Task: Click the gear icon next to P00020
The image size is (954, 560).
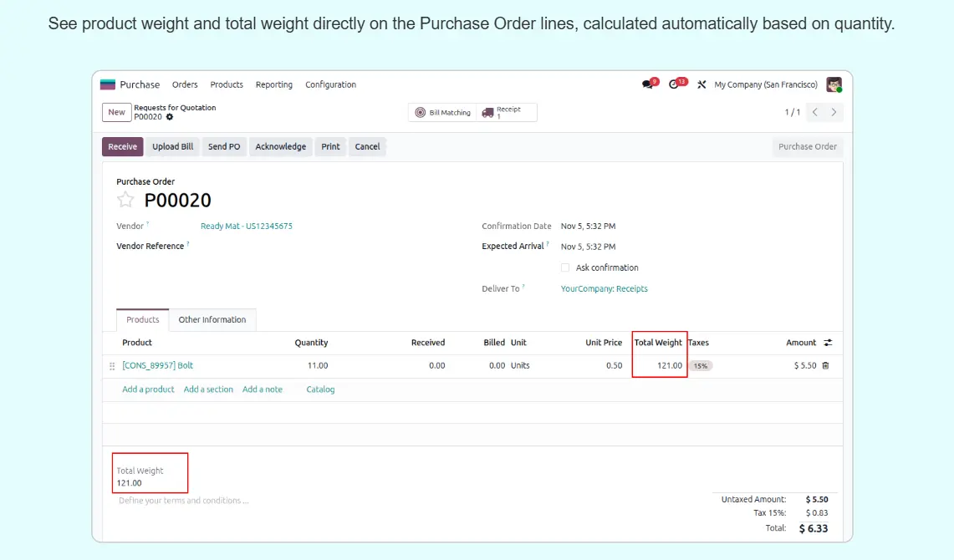Action: [x=170, y=117]
